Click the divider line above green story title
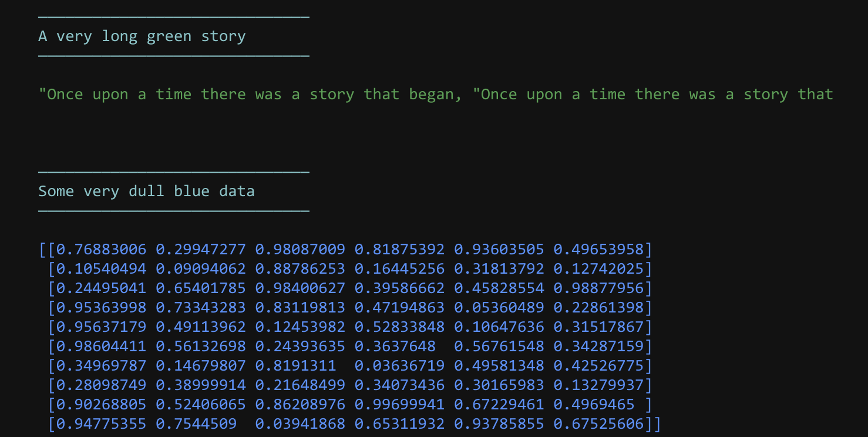The width and height of the screenshot is (868, 437). pos(174,17)
